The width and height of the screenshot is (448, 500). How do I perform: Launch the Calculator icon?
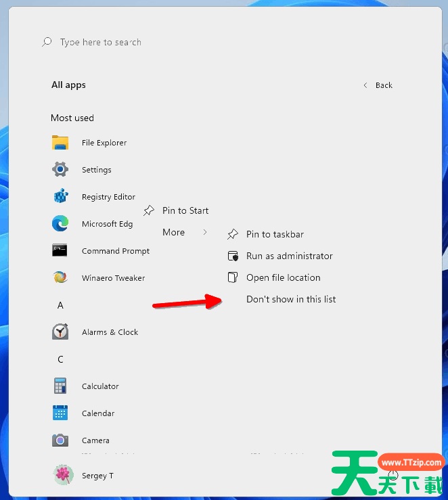(60, 386)
